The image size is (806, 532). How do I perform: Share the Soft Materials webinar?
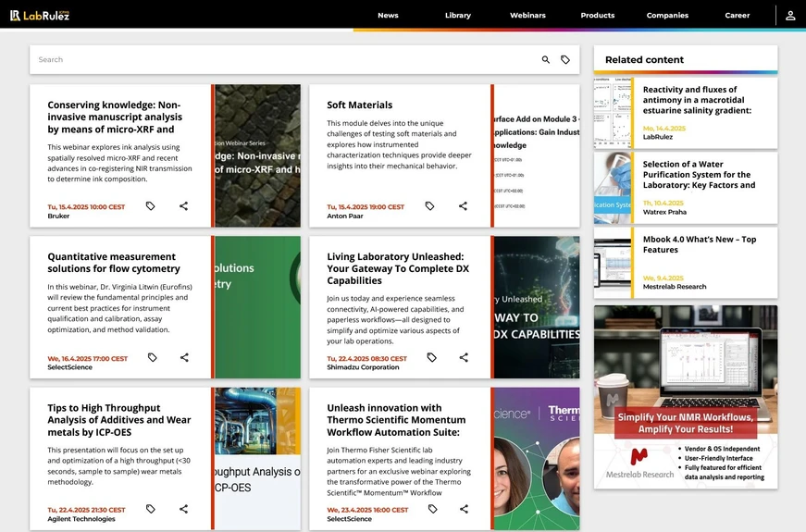click(x=463, y=206)
